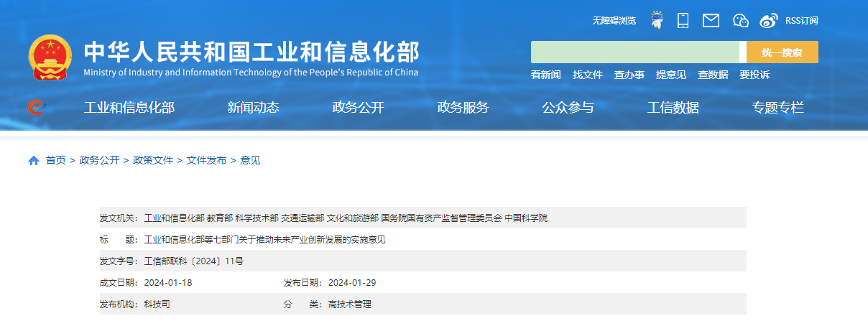Click the Weibo icon
This screenshot has width=868, height=326.
pyautogui.click(x=769, y=20)
